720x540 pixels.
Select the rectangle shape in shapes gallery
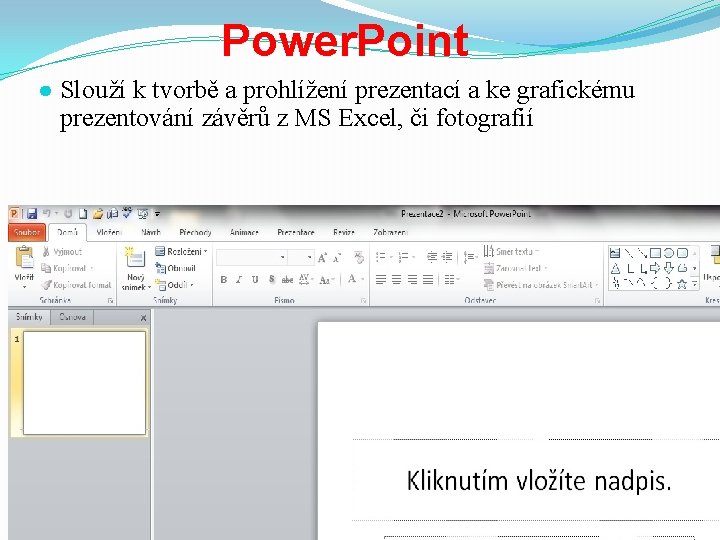tap(655, 253)
